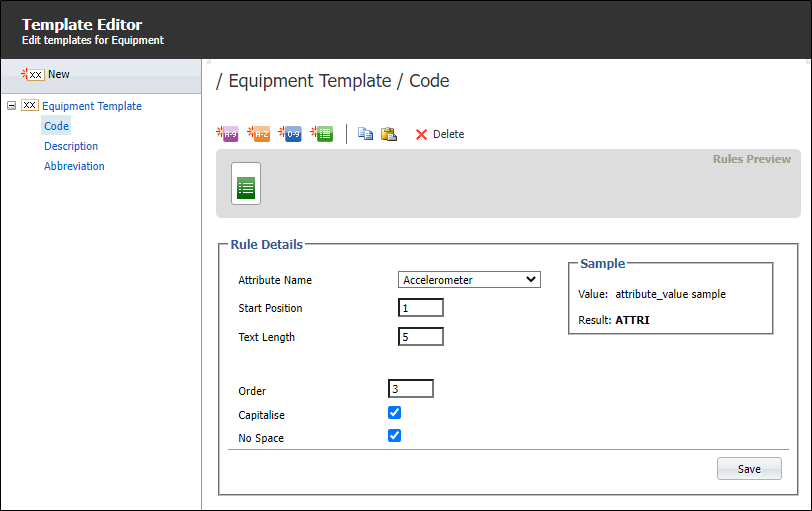Open the Abbreviation tree item
The width and height of the screenshot is (812, 511).
point(74,166)
